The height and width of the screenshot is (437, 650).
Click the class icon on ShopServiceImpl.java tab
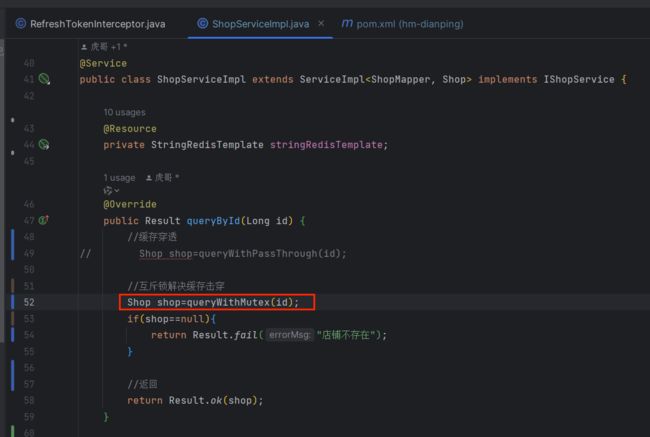202,24
